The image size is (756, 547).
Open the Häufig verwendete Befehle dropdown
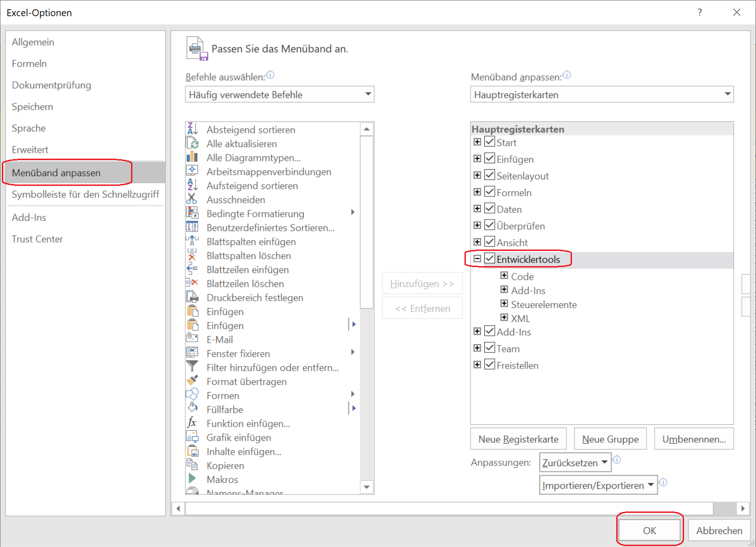(368, 94)
